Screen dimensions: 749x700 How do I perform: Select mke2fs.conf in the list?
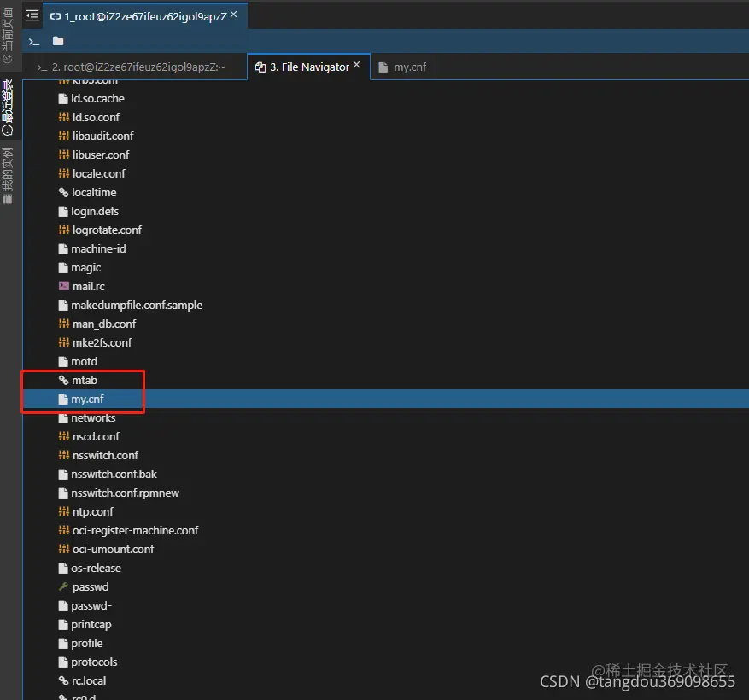102,343
